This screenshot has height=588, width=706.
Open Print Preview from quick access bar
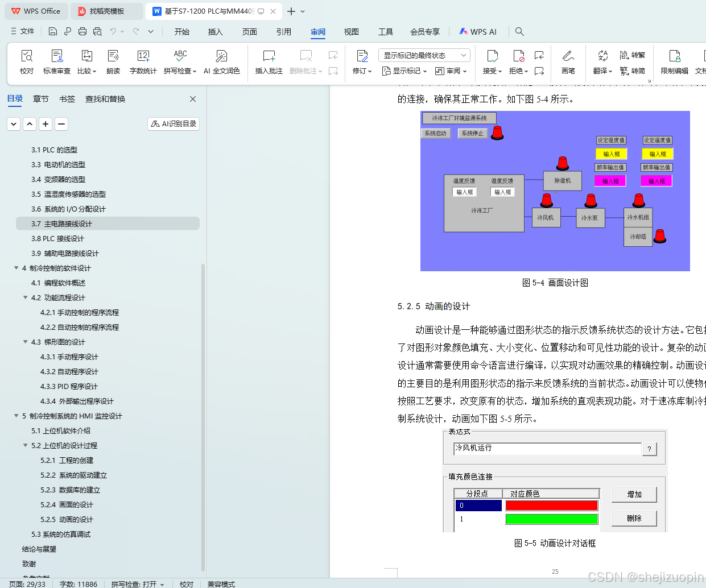point(97,31)
